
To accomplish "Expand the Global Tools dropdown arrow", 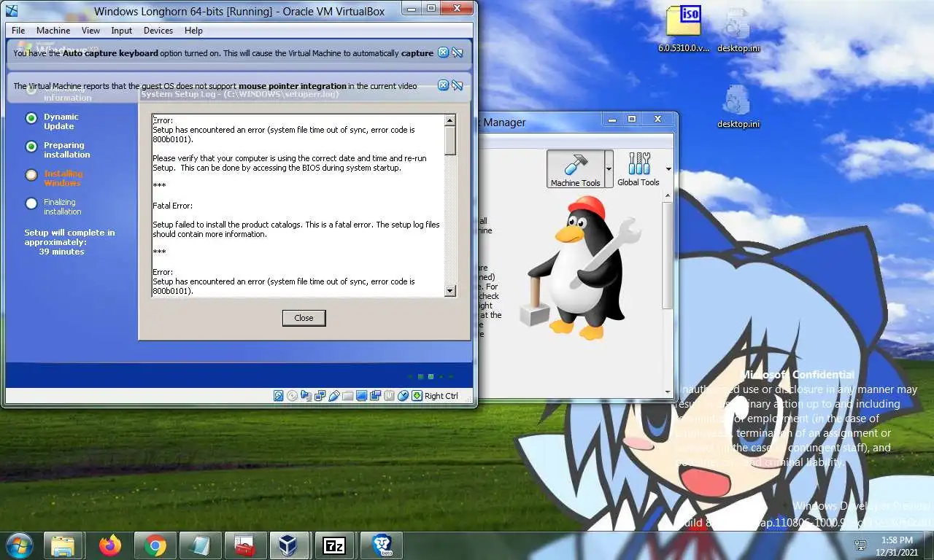I will tap(668, 169).
